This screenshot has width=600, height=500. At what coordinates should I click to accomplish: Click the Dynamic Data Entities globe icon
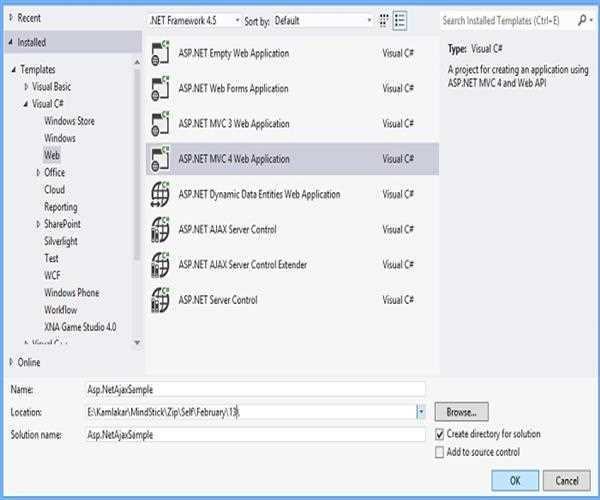point(160,194)
